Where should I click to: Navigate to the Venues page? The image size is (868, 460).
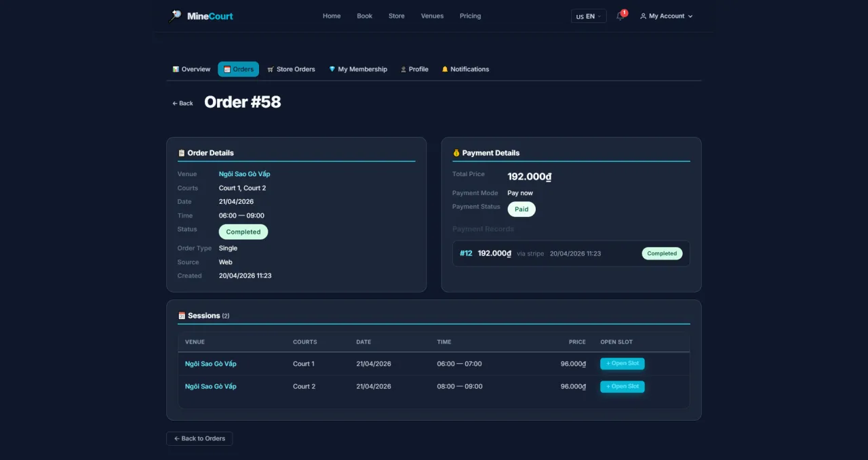coord(432,16)
